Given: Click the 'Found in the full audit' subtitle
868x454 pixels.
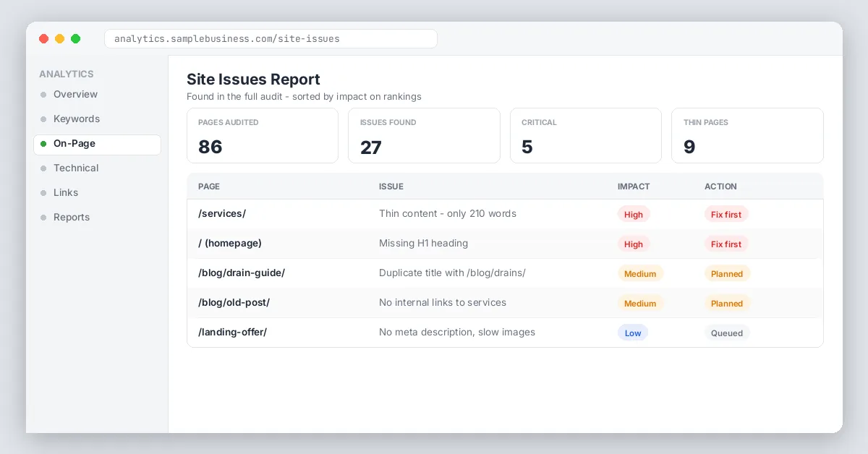Looking at the screenshot, I should (304, 96).
